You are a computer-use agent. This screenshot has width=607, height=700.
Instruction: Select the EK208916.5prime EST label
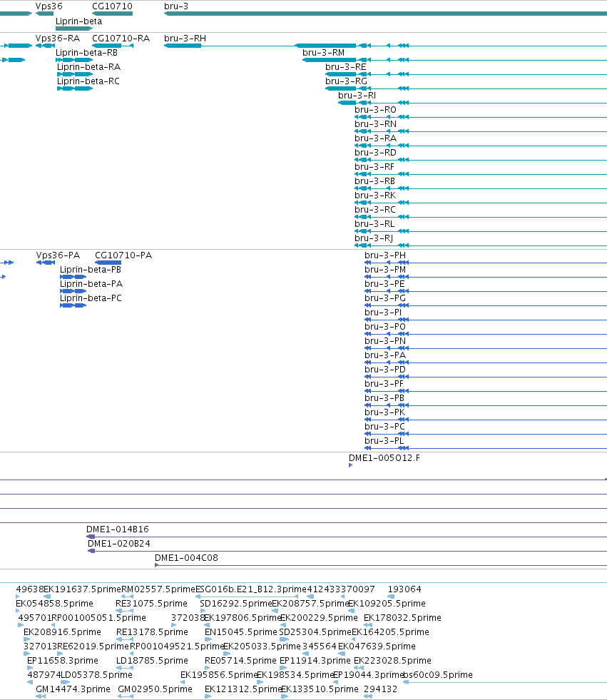click(63, 632)
